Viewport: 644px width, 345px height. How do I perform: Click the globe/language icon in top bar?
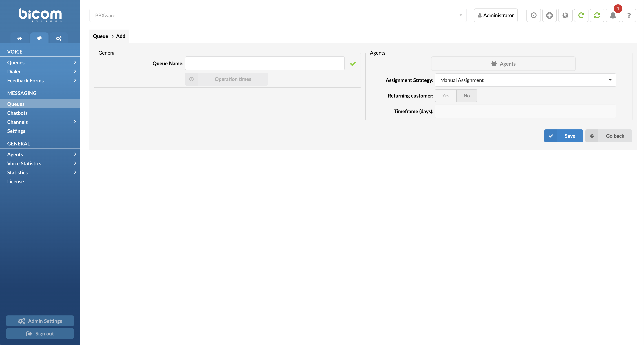coord(566,15)
